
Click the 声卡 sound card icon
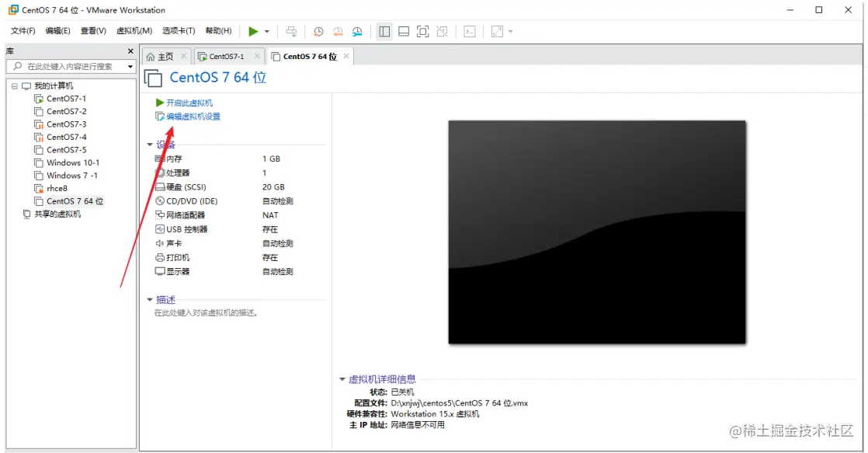coord(160,243)
